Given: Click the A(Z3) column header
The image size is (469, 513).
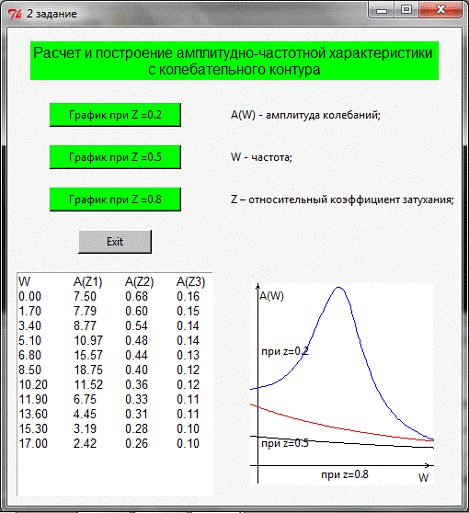Looking at the screenshot, I should coord(191,282).
